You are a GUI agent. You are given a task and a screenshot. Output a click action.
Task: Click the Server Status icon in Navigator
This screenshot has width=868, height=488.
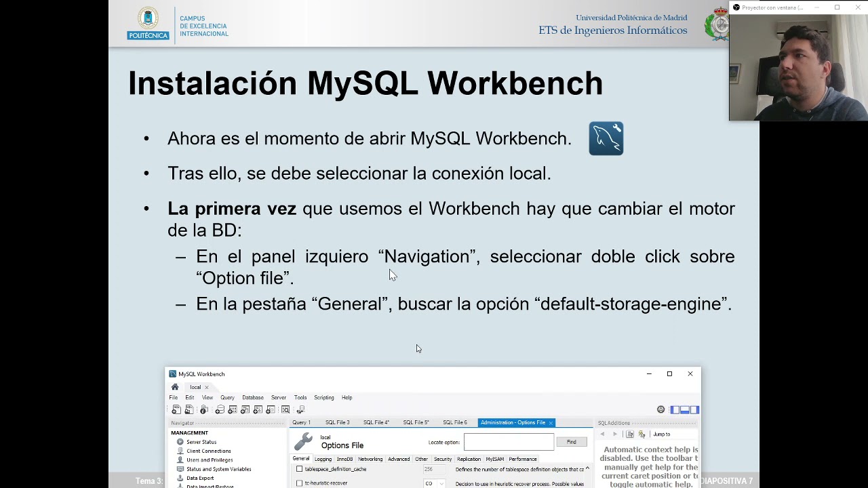coord(180,442)
